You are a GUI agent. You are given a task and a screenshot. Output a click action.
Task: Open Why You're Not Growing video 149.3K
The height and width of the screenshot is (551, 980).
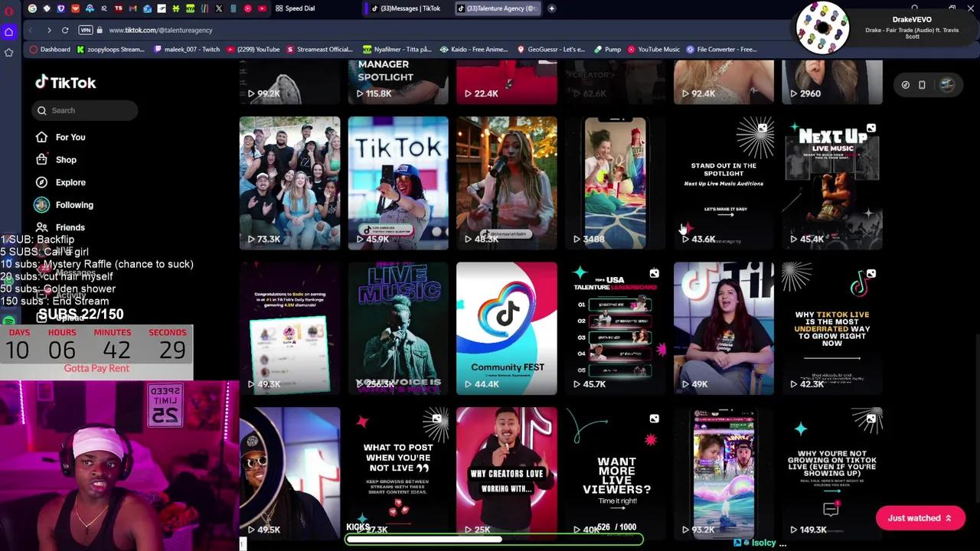[832, 474]
